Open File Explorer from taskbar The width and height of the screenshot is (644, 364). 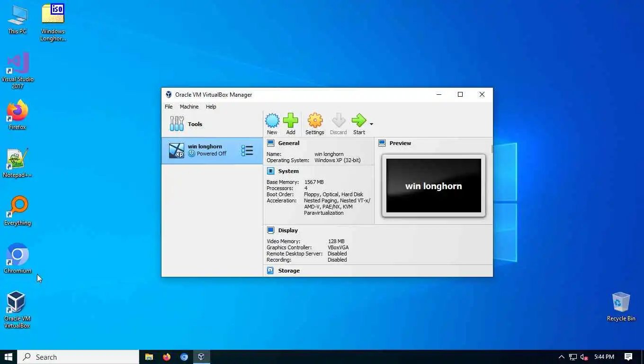click(149, 357)
